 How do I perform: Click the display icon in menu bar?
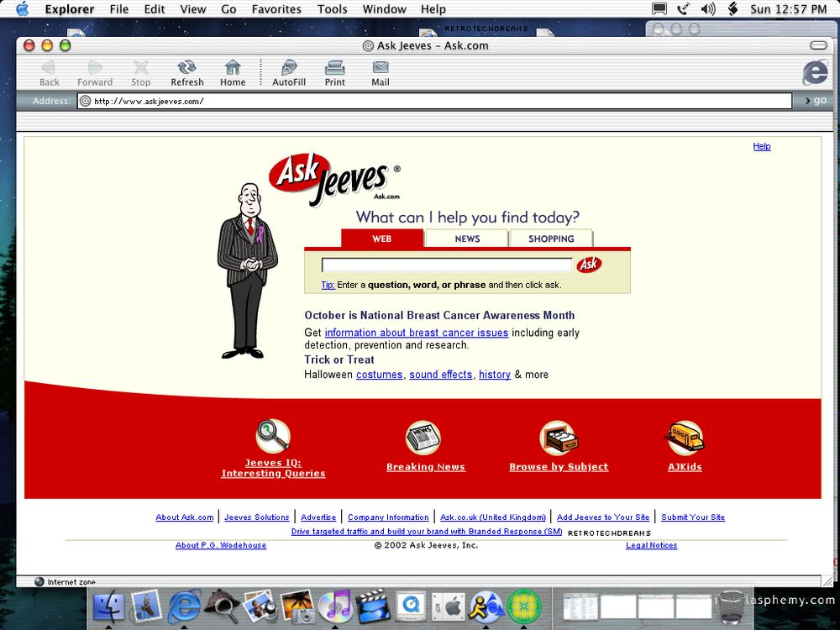[659, 8]
